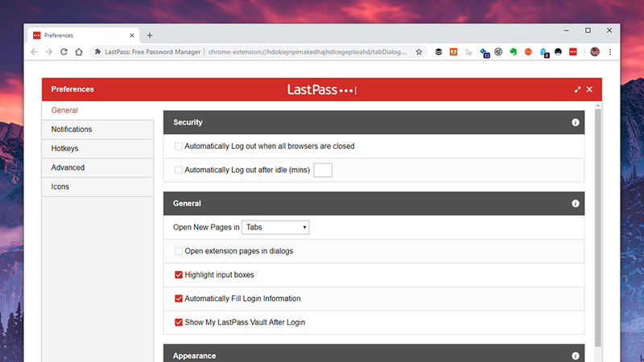Click the orange shield extension icon

click(453, 52)
